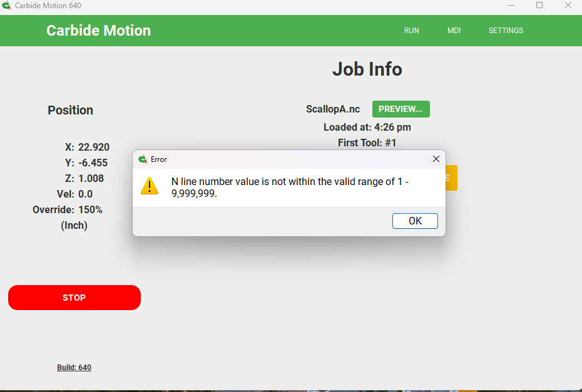Open SETTINGS from the top bar
Image resolution: width=582 pixels, height=392 pixels.
pos(506,31)
